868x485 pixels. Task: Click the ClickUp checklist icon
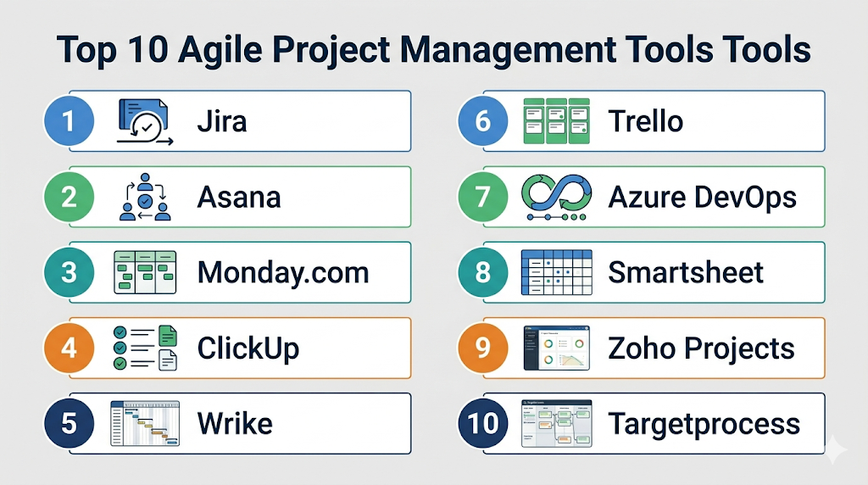click(x=144, y=348)
